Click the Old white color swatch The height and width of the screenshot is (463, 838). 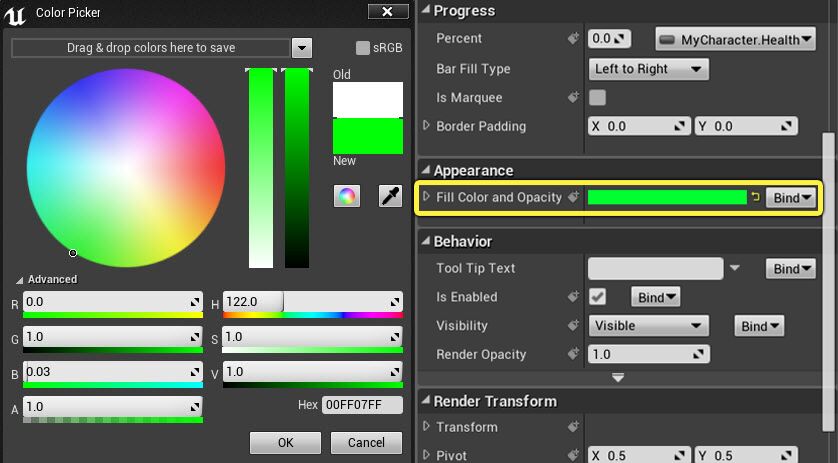368,99
